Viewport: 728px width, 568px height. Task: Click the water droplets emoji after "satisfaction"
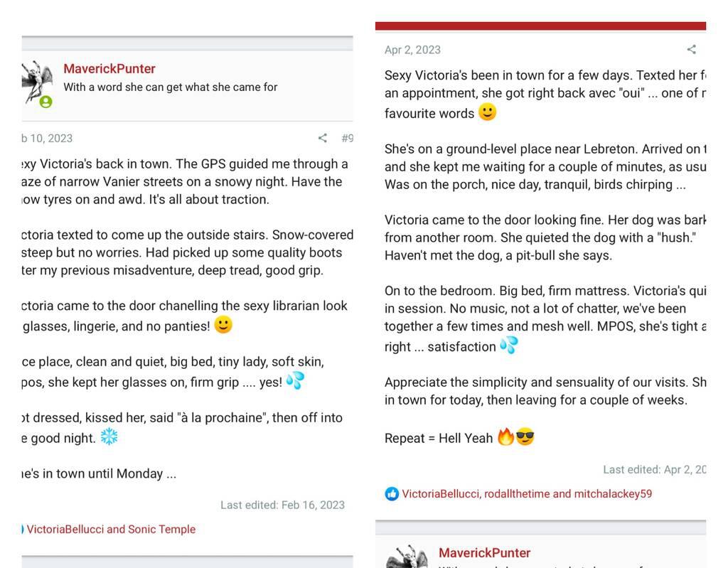coord(509,345)
